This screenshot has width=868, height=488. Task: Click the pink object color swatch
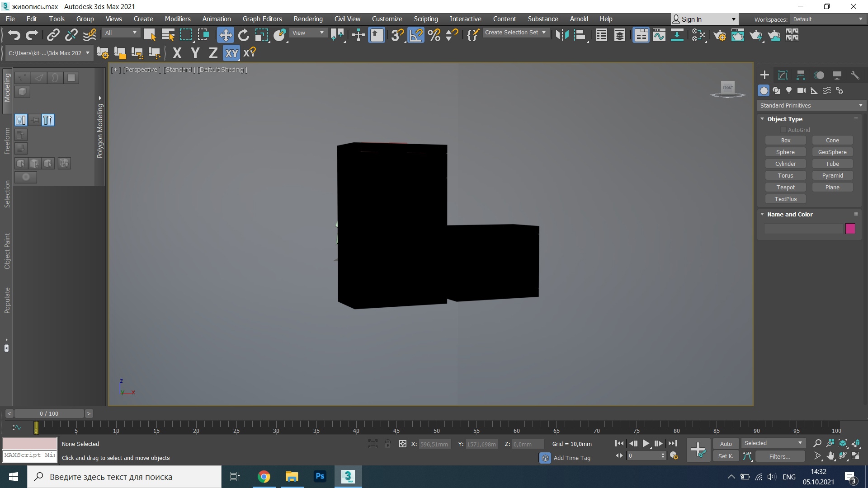850,229
